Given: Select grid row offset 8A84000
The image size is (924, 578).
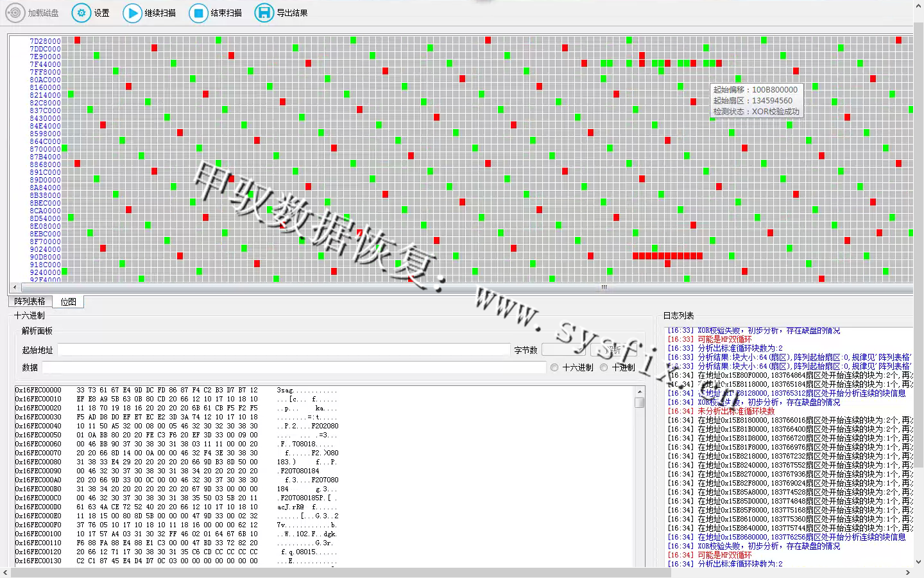Looking at the screenshot, I should [x=45, y=188].
